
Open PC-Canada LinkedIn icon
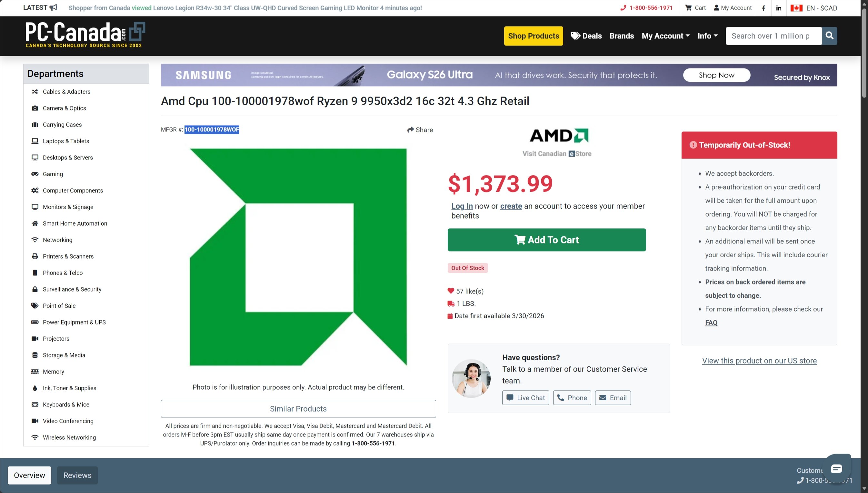778,7
